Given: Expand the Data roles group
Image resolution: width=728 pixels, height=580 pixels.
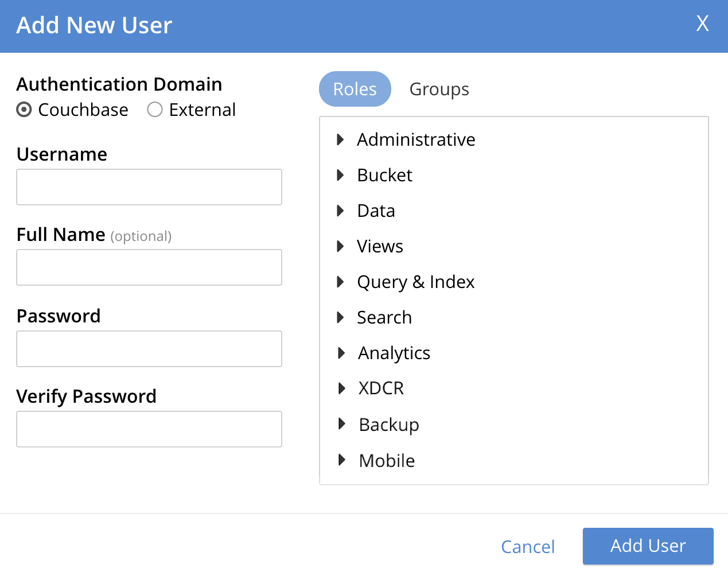Looking at the screenshot, I should click(340, 211).
